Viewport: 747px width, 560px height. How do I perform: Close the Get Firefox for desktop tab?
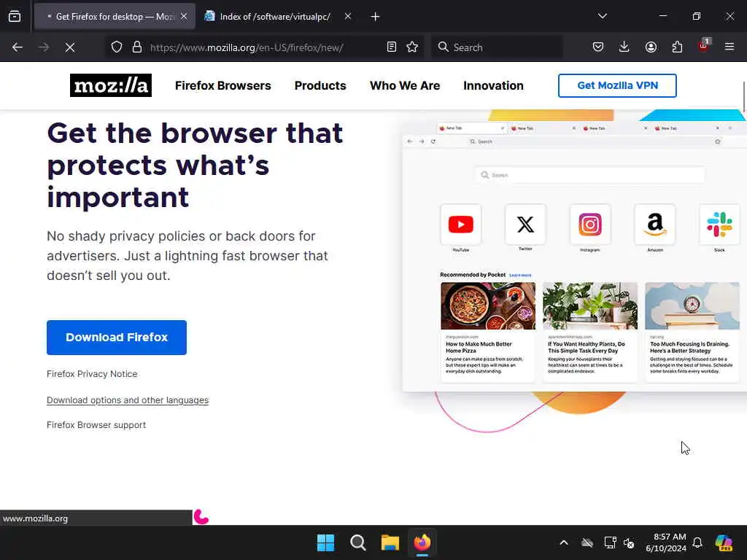[184, 17]
